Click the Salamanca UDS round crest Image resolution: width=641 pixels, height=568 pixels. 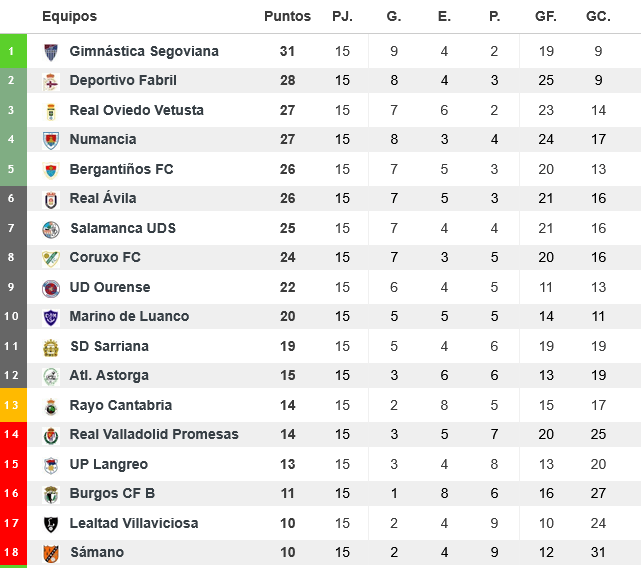51,229
